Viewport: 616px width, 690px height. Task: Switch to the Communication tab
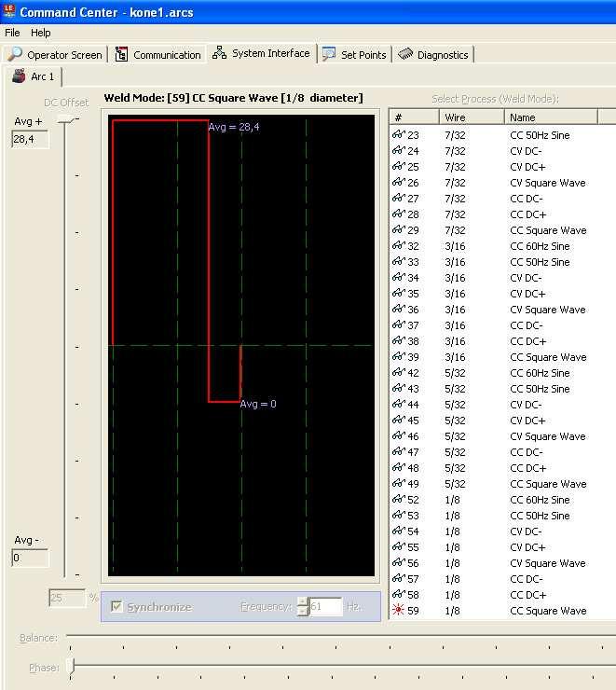(157, 55)
